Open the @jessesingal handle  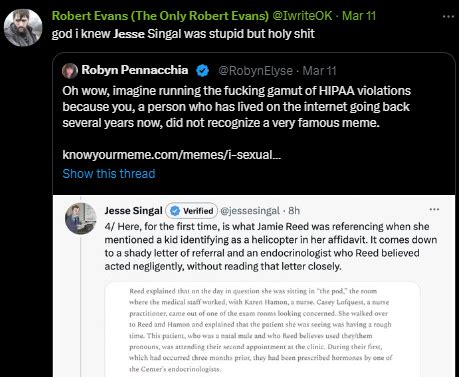pyautogui.click(x=250, y=211)
